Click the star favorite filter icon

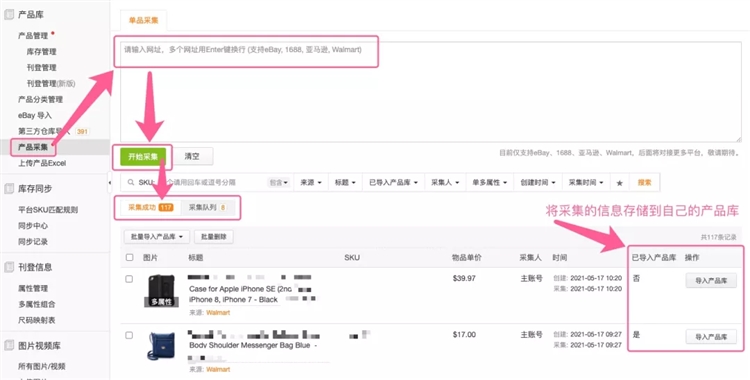tap(619, 183)
